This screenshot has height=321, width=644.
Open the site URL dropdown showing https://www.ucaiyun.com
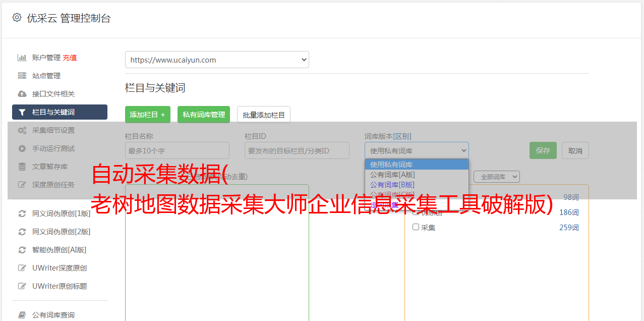[217, 60]
